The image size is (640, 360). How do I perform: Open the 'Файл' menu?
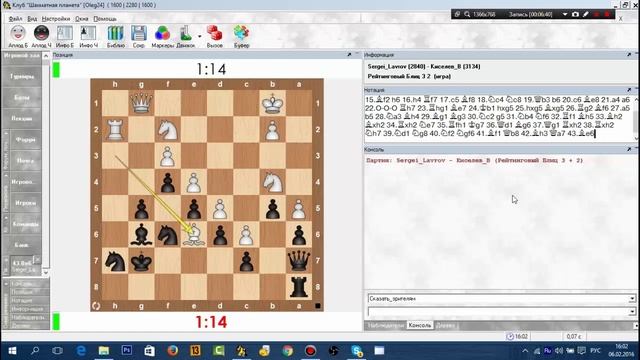pos(16,19)
